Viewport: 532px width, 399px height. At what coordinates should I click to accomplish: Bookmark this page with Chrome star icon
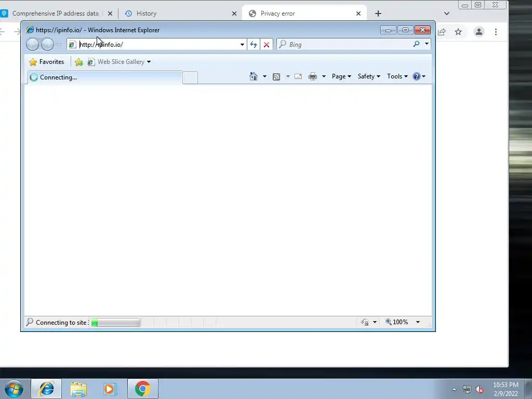[x=458, y=32]
